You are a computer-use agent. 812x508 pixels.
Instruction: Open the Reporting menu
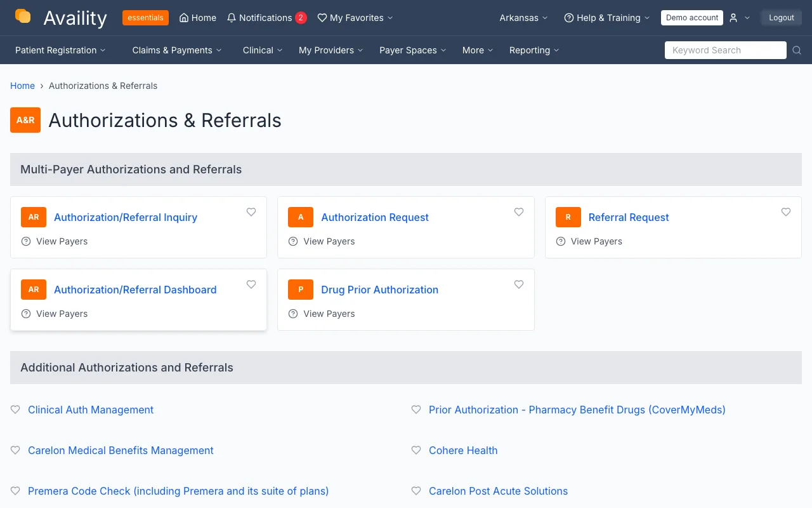coord(534,50)
